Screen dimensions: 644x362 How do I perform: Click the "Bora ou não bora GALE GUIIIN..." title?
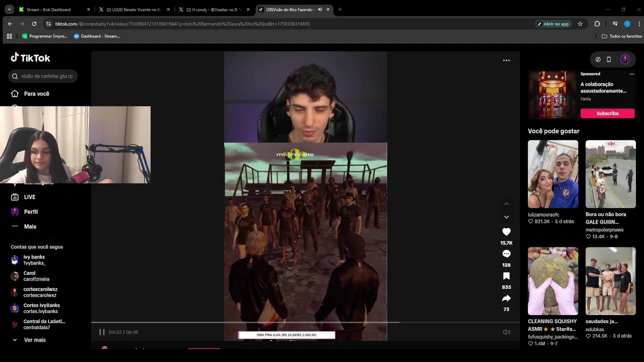click(x=606, y=218)
